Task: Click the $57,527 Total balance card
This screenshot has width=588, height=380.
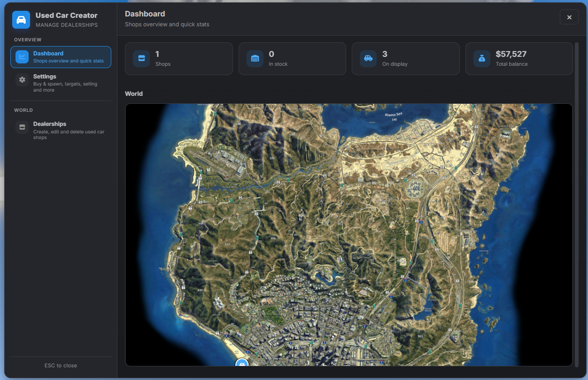Action: coord(519,59)
